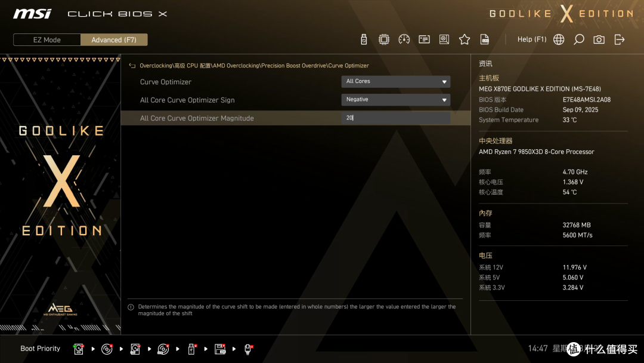Image resolution: width=644 pixels, height=363 pixels.
Task: Select the fourth boot device USB optical disc icon
Action: point(163,349)
